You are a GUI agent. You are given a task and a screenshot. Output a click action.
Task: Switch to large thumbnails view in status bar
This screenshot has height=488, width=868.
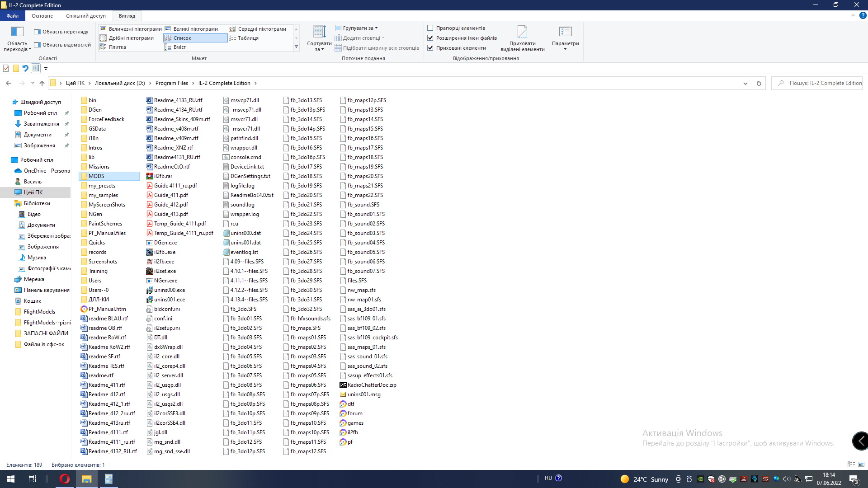coord(861,465)
